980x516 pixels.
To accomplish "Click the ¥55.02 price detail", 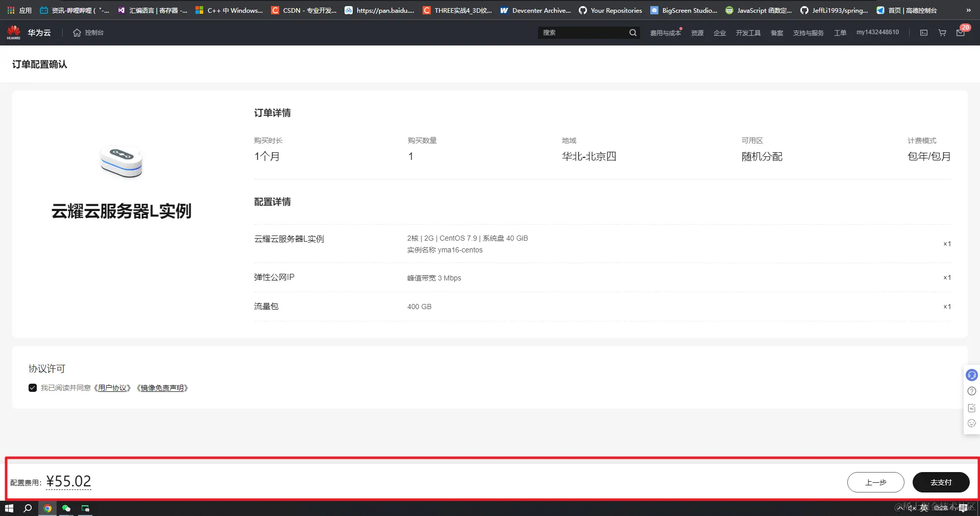I will click(68, 481).
